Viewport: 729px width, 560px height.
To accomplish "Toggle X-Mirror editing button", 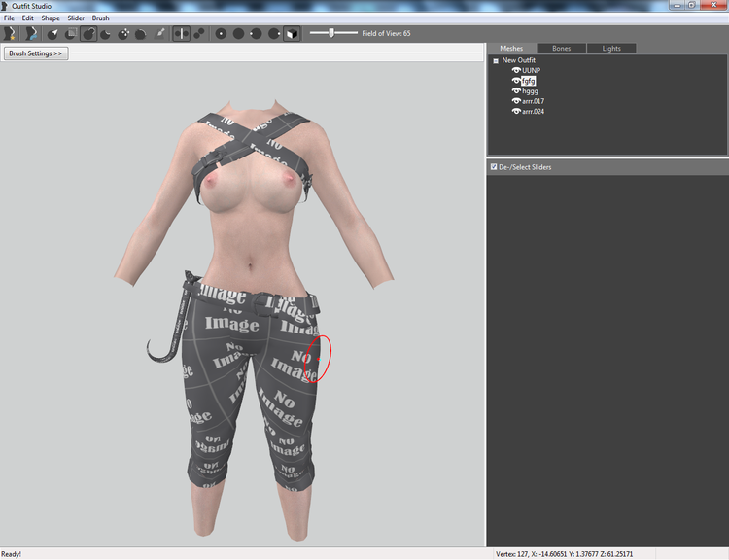I will pos(182,33).
